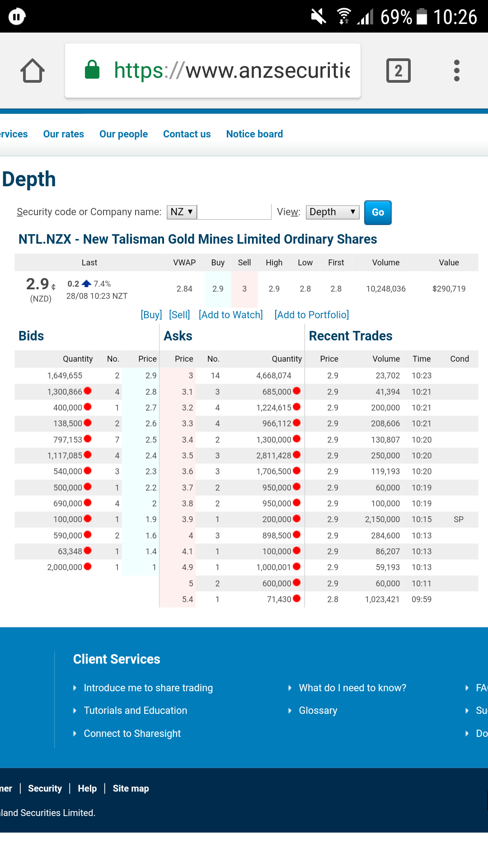Image resolution: width=488 pixels, height=868 pixels.
Task: Select ask quantity 4,668,074 cell
Action: point(274,376)
